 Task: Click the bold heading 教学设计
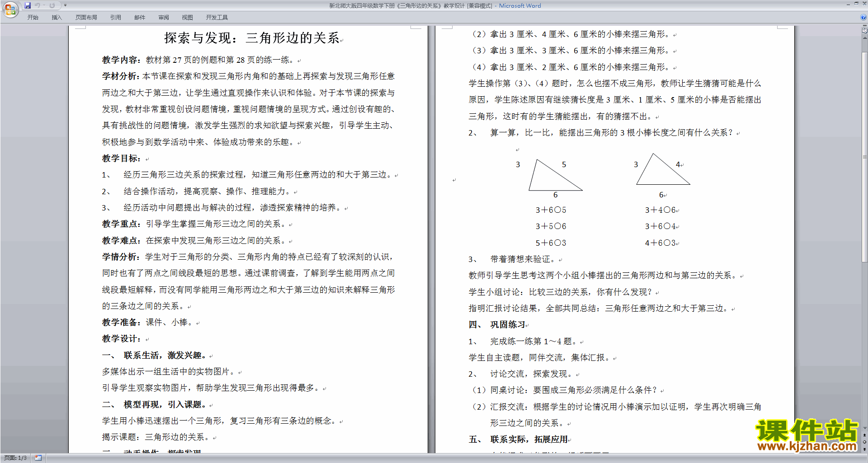click(122, 339)
